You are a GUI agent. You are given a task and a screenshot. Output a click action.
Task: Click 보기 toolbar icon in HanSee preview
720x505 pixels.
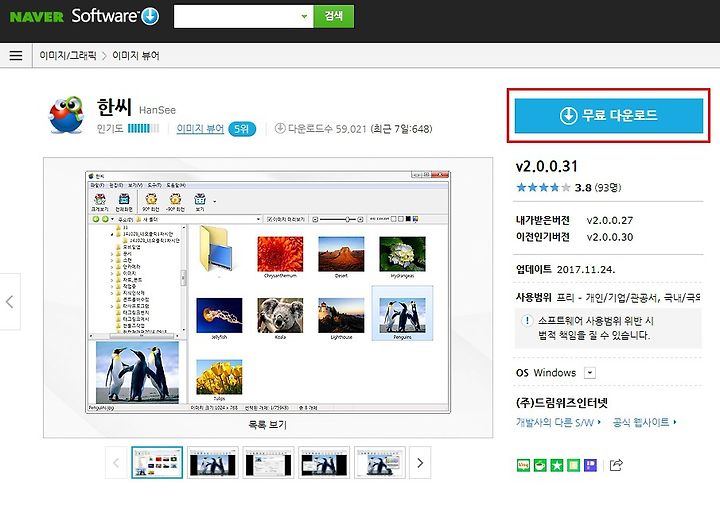(200, 202)
